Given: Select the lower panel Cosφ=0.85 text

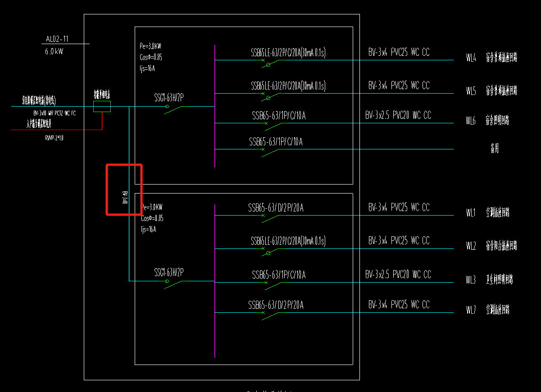Looking at the screenshot, I should [x=152, y=218].
